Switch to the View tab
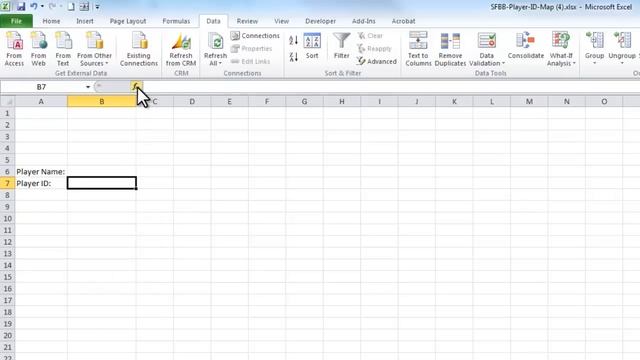Viewport: 640px width, 360px height. [281, 21]
